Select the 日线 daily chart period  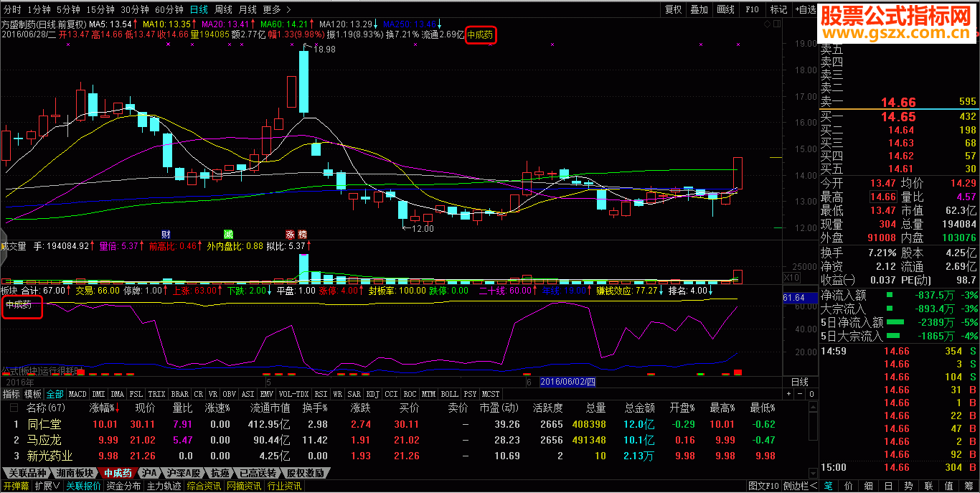[x=199, y=9]
